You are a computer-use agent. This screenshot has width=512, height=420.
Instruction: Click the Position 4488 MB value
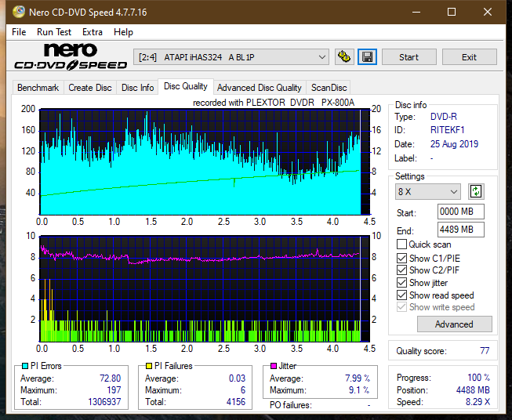(473, 390)
